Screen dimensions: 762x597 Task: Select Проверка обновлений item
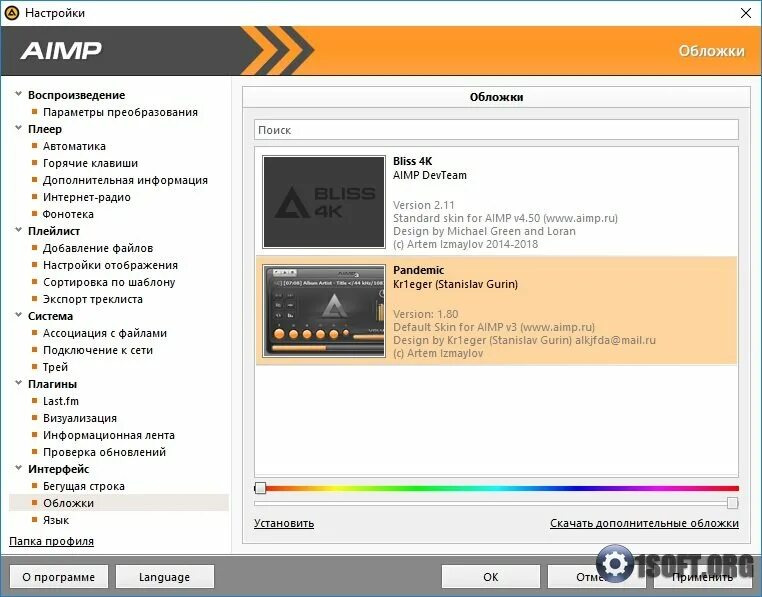(x=104, y=453)
